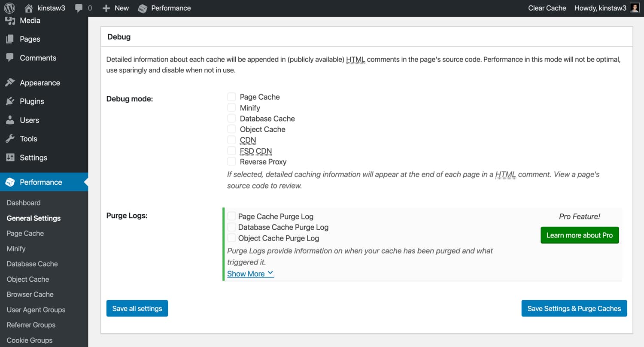The height and width of the screenshot is (347, 644).
Task: Open the Plugins icon in sidebar
Action: [x=9, y=101]
